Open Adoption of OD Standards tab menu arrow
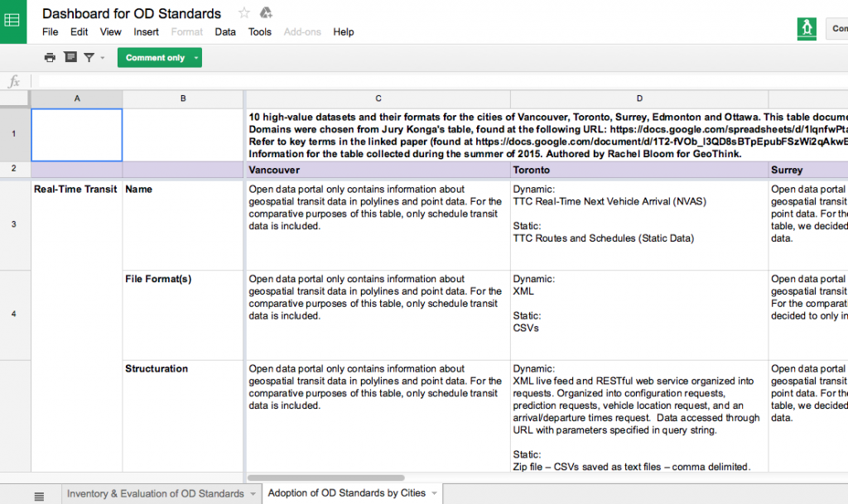848x504 pixels. point(434,493)
